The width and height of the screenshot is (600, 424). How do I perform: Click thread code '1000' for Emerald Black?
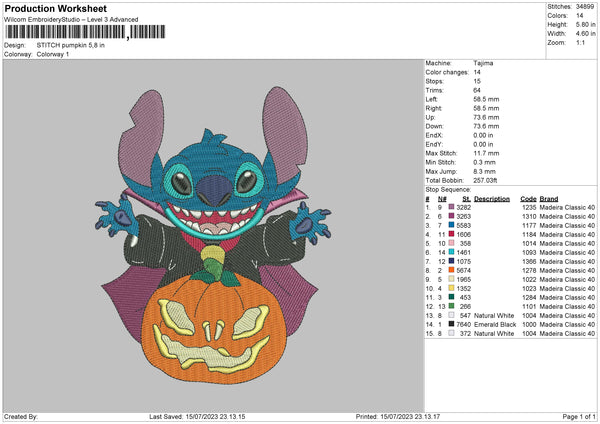click(x=529, y=325)
